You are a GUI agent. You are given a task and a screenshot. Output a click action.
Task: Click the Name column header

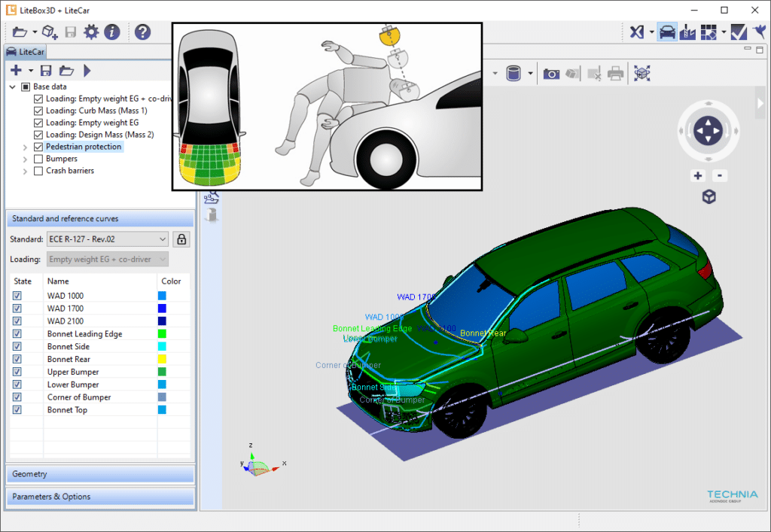pyautogui.click(x=58, y=281)
